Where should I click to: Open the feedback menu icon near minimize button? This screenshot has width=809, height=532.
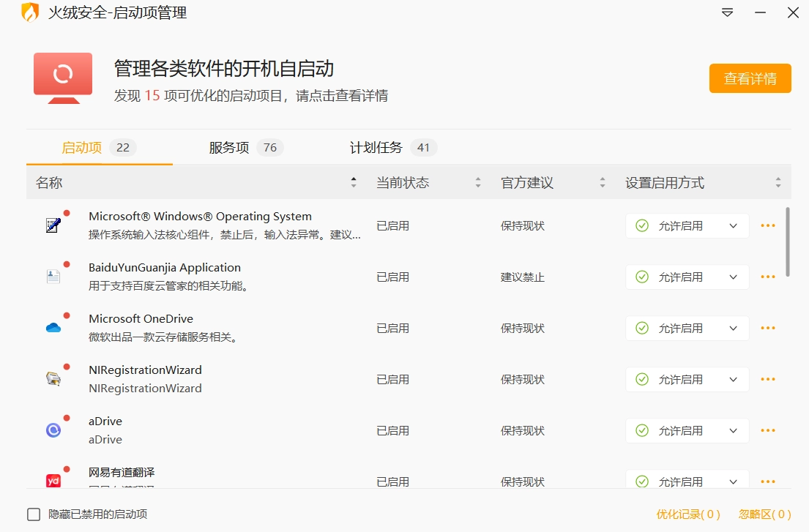click(726, 12)
